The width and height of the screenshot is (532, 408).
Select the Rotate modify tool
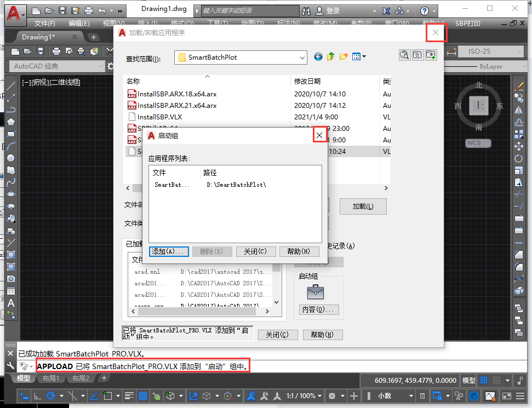[x=519, y=158]
